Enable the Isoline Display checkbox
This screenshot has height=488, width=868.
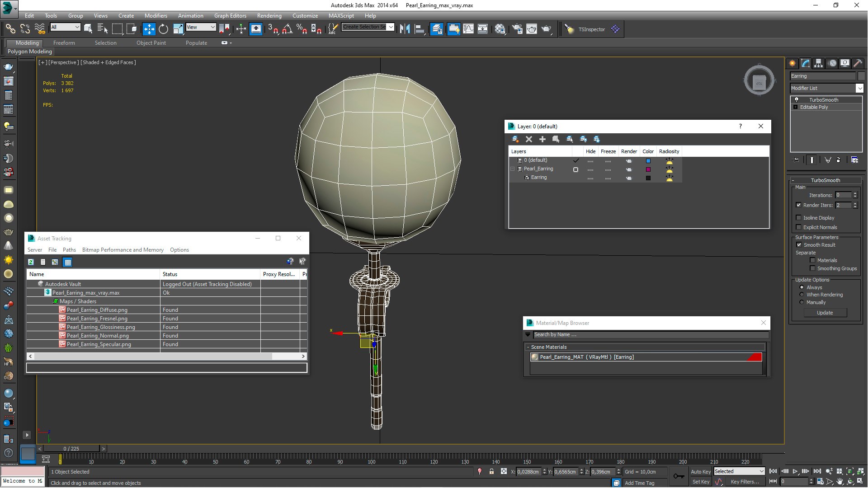[799, 218]
